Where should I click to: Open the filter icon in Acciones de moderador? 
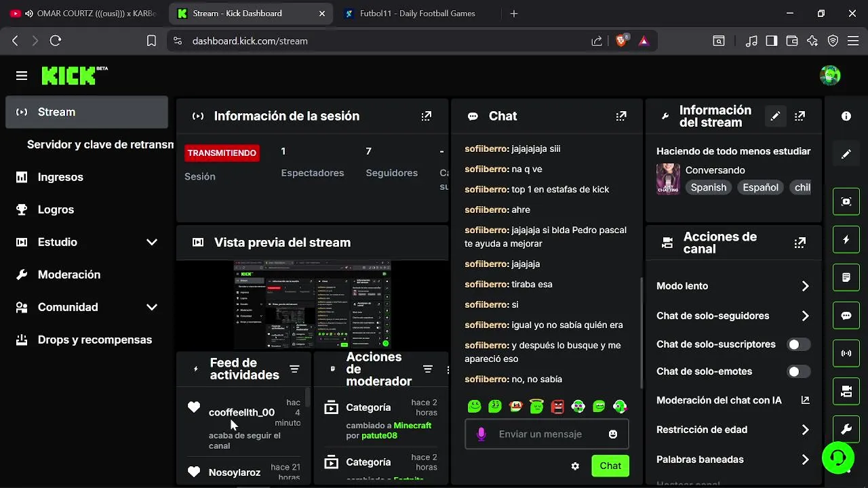click(428, 369)
